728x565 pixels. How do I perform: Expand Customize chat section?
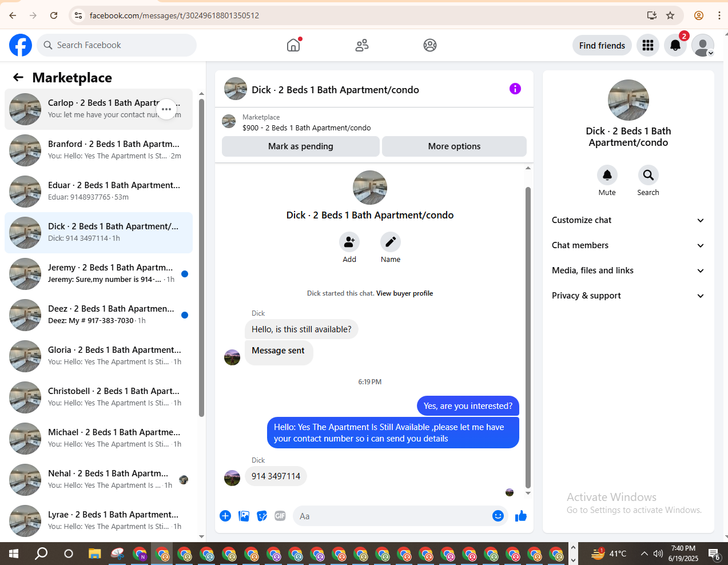628,220
